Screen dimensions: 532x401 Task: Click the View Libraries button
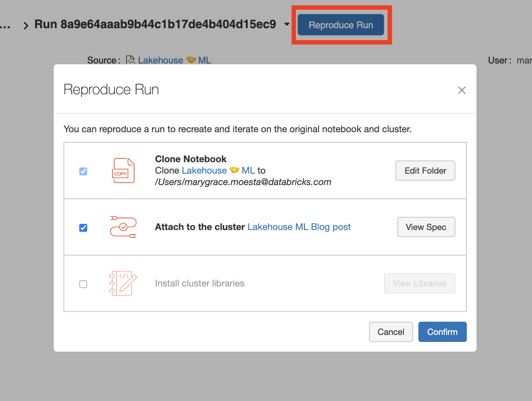[419, 283]
